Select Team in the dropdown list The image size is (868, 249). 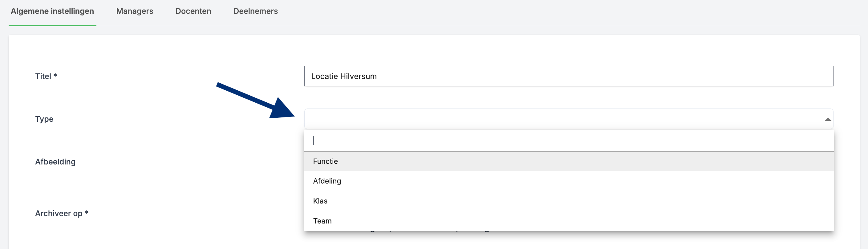pyautogui.click(x=322, y=221)
